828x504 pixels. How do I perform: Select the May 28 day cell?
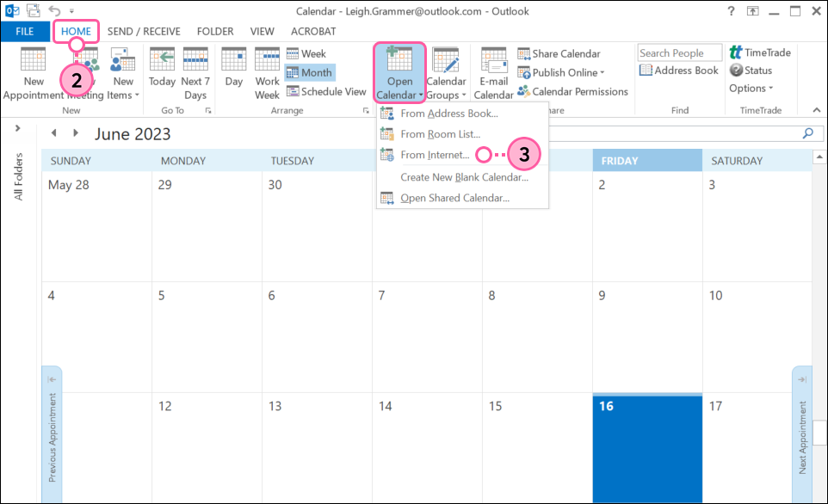pyautogui.click(x=96, y=226)
